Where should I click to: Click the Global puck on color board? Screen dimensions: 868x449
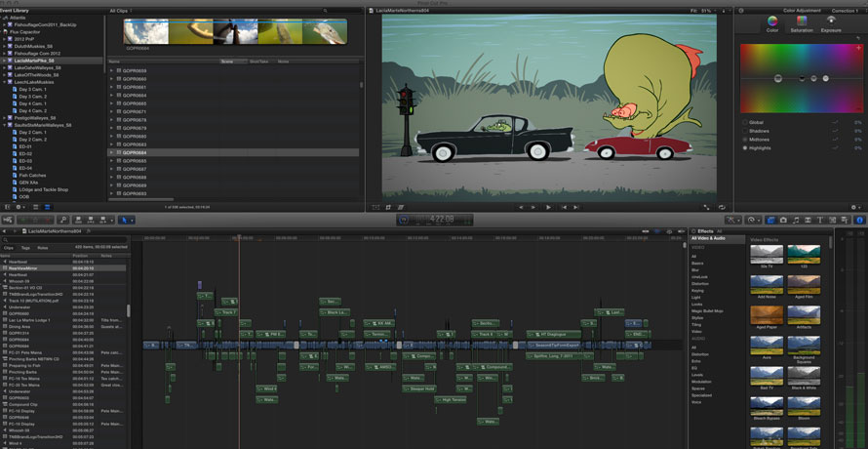coord(777,79)
